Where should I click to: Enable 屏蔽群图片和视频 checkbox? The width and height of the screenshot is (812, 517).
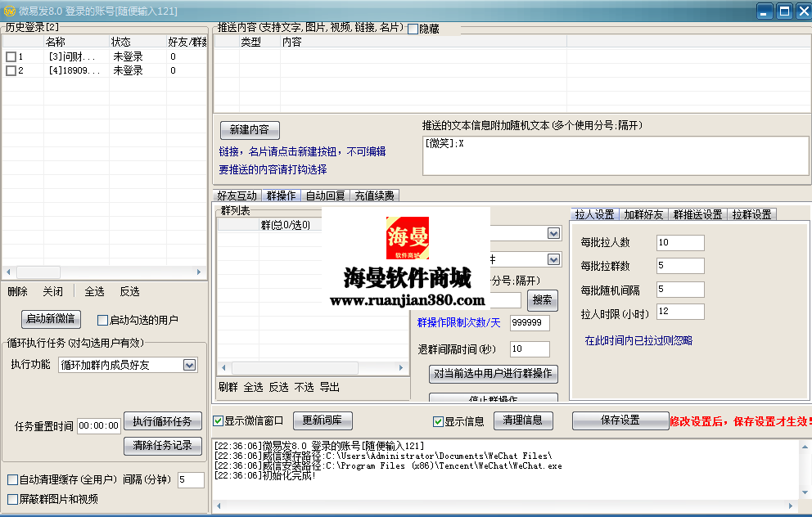(x=13, y=499)
